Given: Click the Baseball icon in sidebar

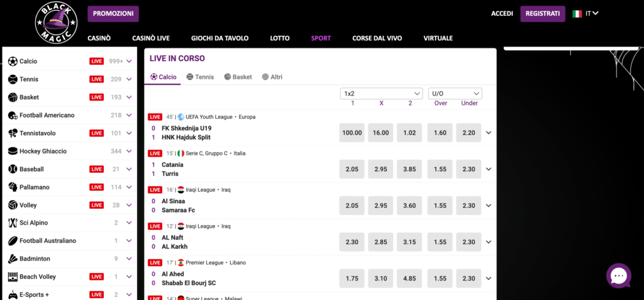Looking at the screenshot, I should point(13,169).
